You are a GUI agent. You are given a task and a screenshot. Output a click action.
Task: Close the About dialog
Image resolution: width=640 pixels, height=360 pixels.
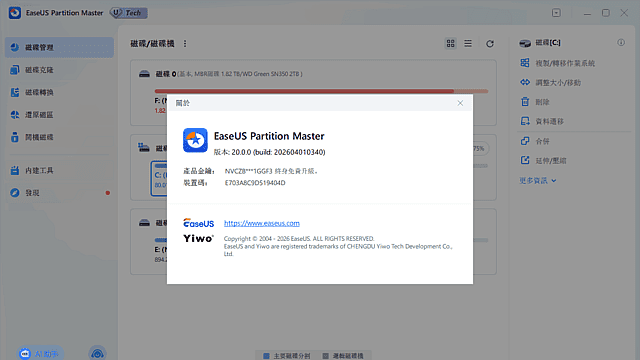(x=460, y=103)
